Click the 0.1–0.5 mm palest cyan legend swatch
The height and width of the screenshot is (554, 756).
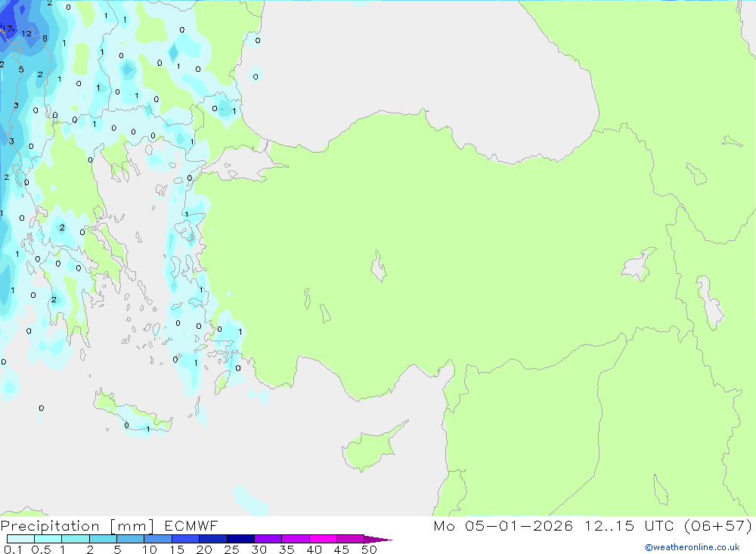20,539
